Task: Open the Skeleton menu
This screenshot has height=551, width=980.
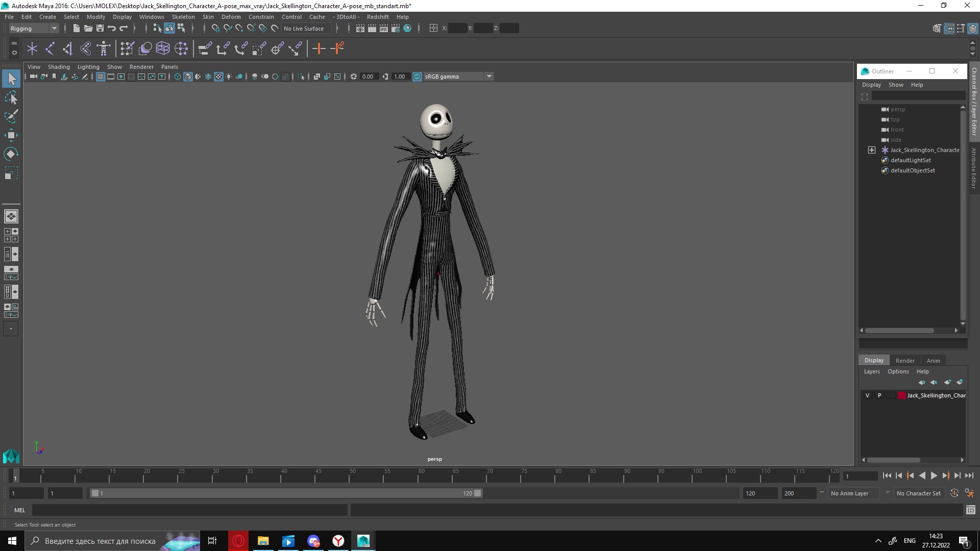Action: coord(183,17)
